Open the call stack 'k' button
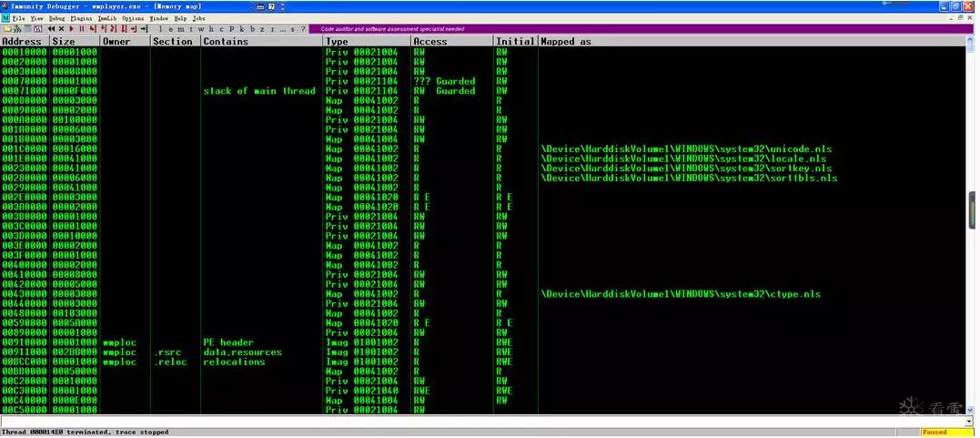Image resolution: width=980 pixels, height=438 pixels. 242,29
